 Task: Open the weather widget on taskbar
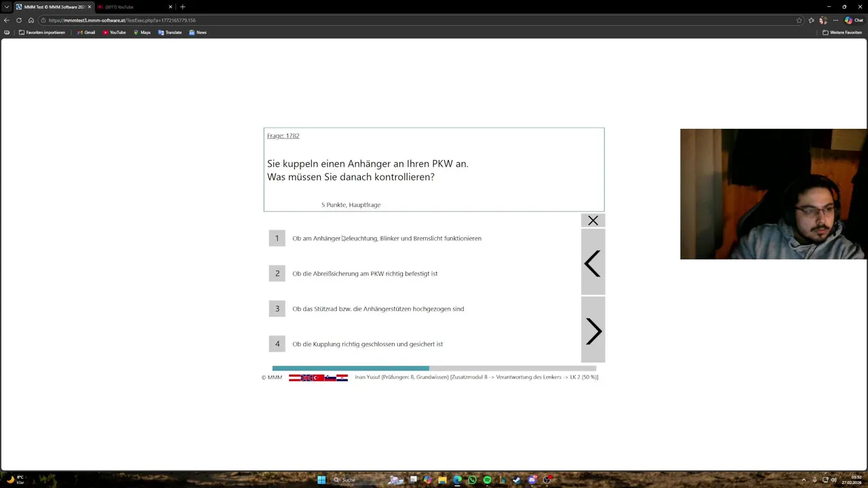tap(15, 480)
